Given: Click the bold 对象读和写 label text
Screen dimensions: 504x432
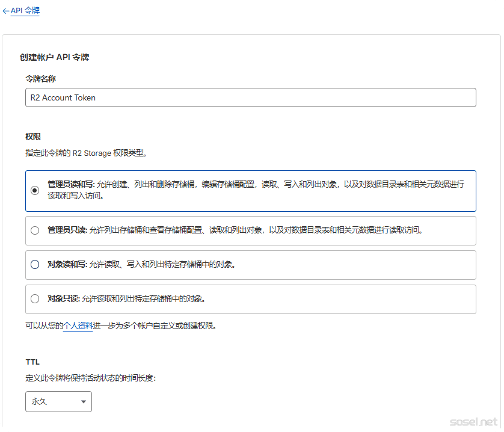Looking at the screenshot, I should point(67,265).
